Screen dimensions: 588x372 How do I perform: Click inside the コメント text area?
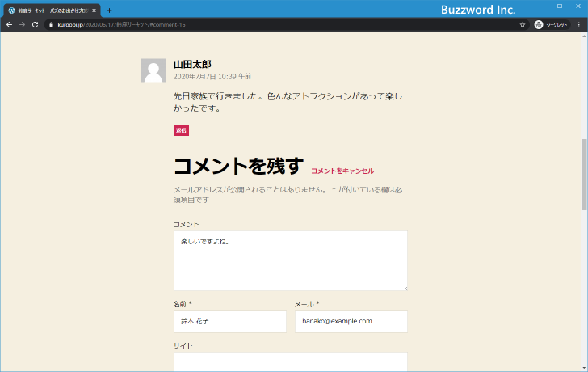click(291, 261)
